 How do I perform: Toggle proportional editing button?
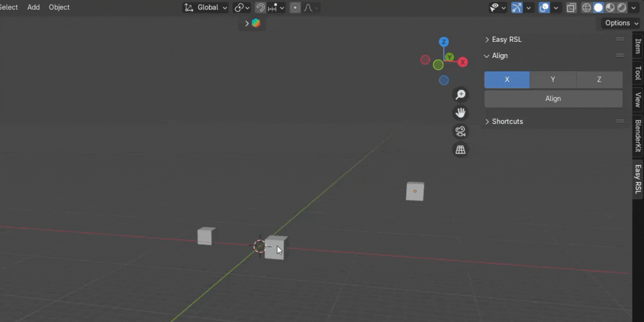(295, 7)
